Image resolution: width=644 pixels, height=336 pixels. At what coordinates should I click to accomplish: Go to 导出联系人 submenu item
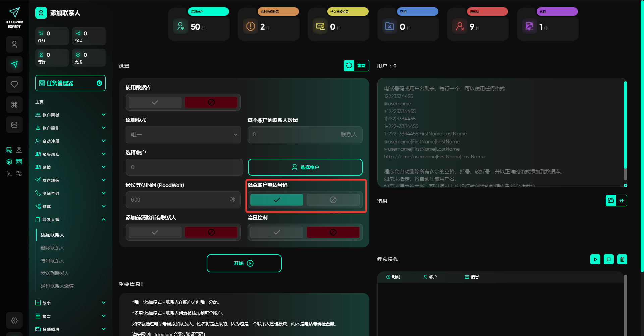(53, 261)
